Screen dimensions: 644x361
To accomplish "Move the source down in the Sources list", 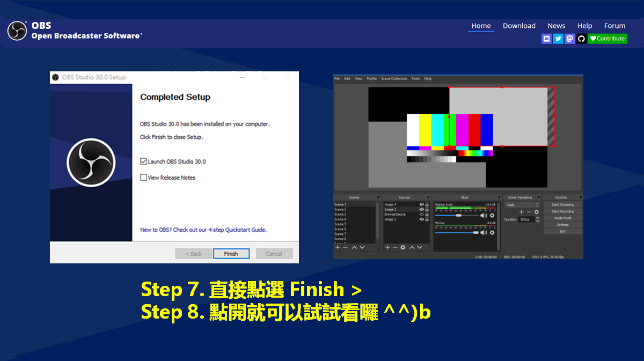I will pyautogui.click(x=420, y=247).
